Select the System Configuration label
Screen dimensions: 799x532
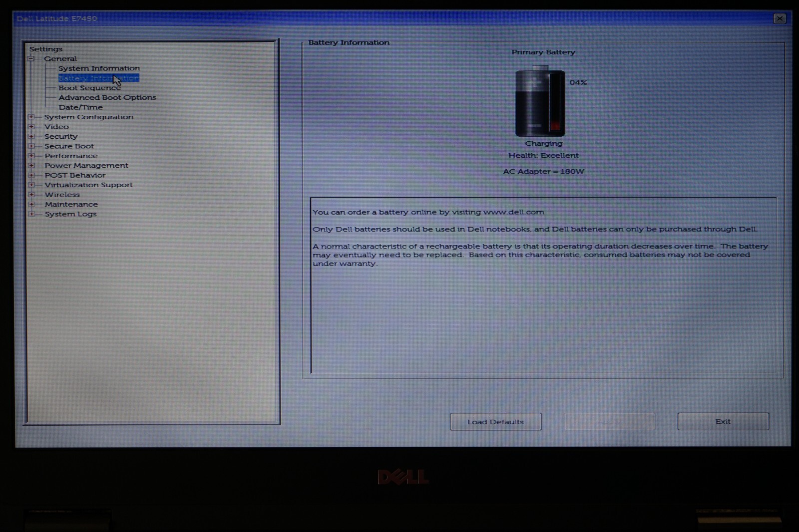click(x=89, y=117)
